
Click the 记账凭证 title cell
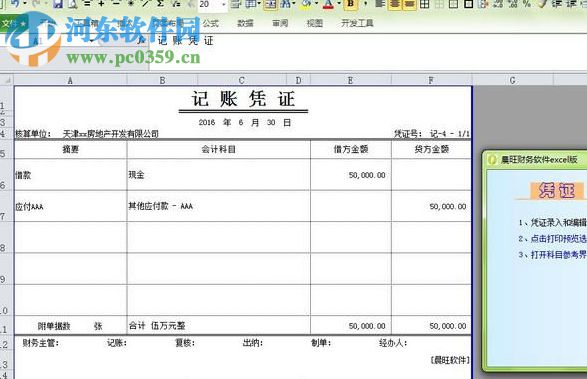pyautogui.click(x=243, y=100)
